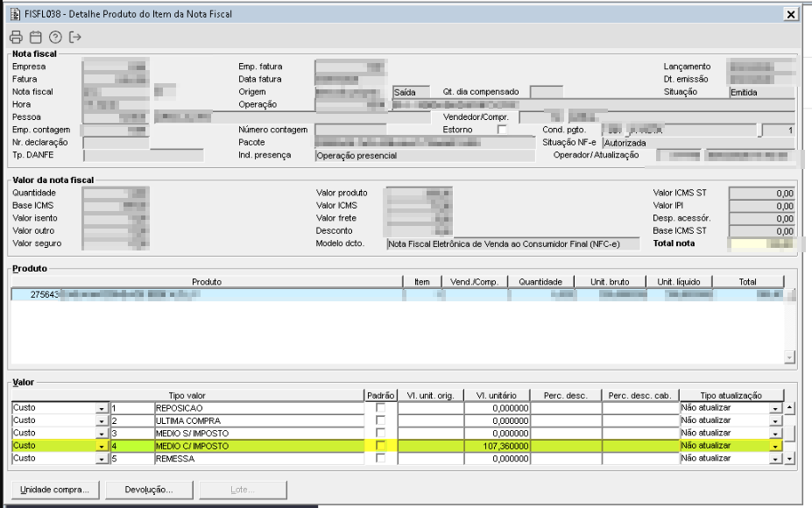Click the Nr. declaração field
812x508 pixels.
[116, 143]
